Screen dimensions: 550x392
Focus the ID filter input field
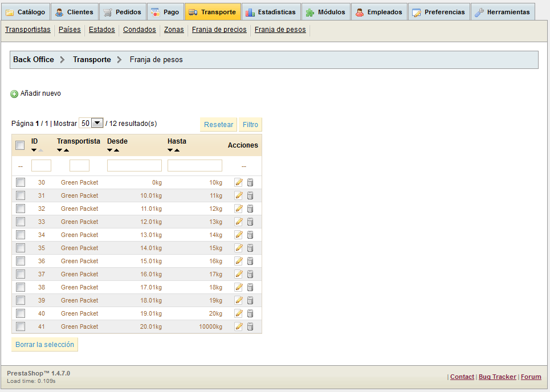[x=42, y=165]
